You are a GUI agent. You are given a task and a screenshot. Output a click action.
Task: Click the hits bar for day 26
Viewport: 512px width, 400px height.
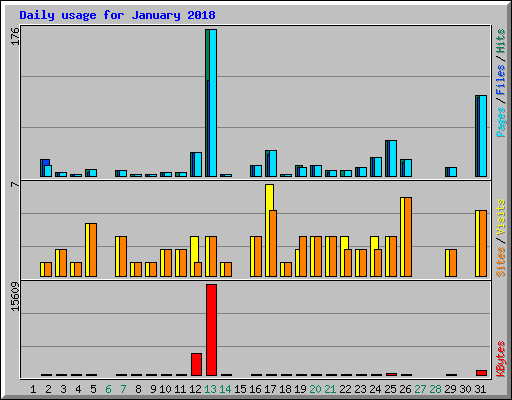click(406, 168)
